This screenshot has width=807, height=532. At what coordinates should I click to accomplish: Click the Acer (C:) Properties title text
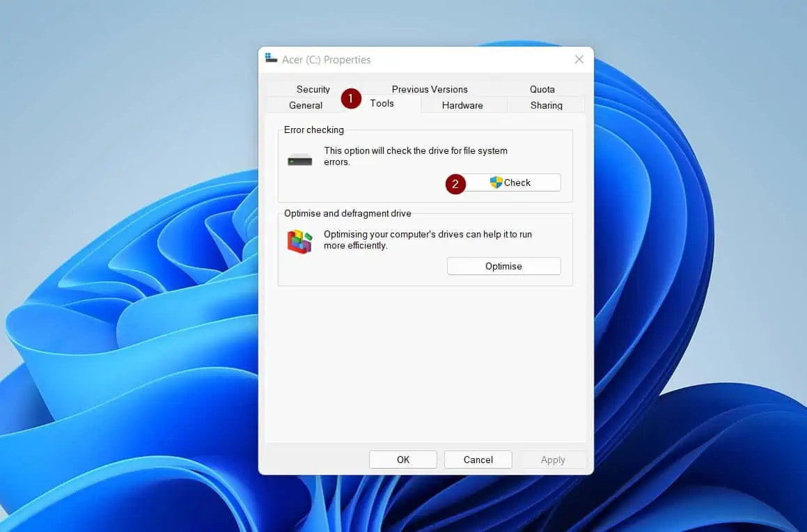pos(326,60)
